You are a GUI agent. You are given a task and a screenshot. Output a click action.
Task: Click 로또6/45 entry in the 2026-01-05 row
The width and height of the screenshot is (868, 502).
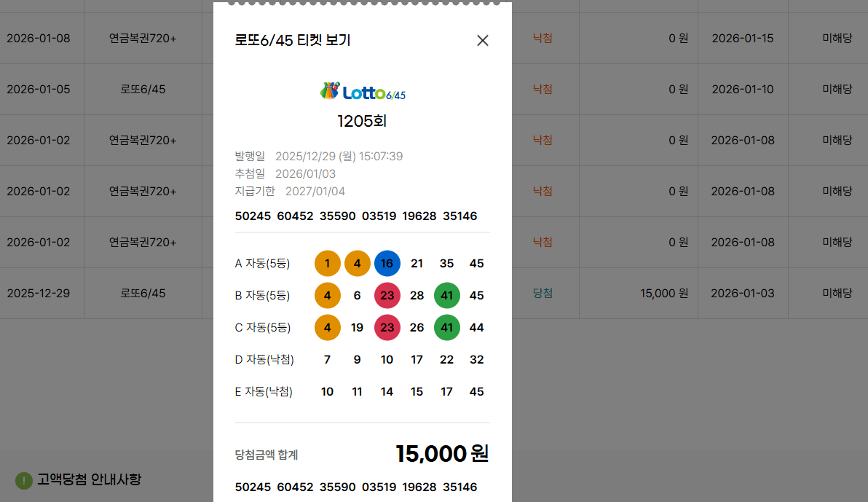(143, 89)
